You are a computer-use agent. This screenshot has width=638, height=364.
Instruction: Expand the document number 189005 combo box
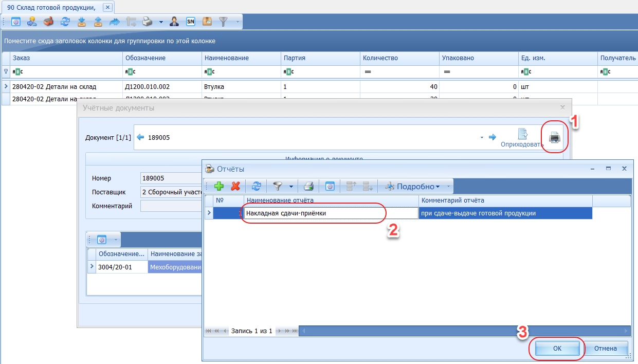pos(482,138)
